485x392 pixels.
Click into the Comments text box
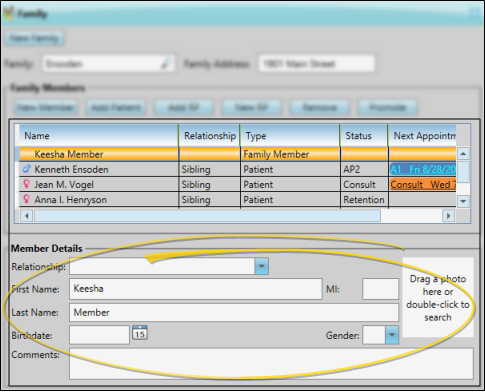click(271, 363)
